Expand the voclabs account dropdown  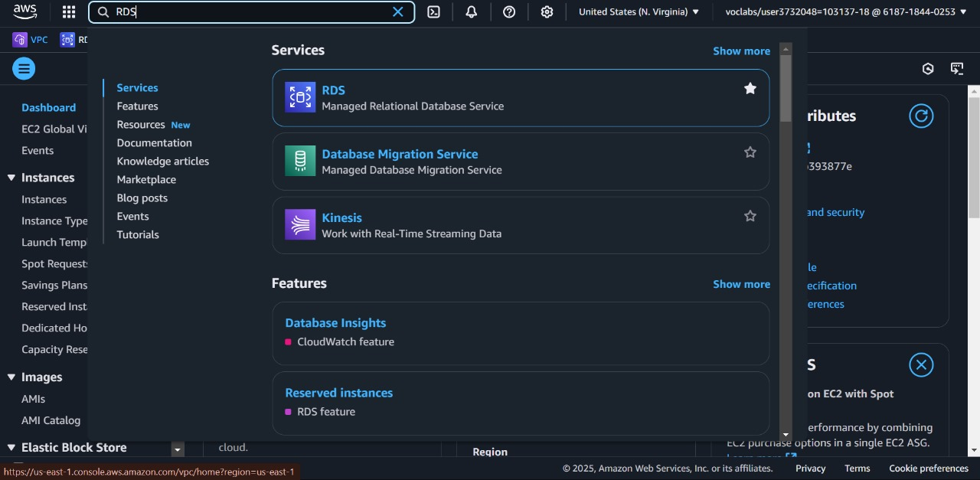845,11
